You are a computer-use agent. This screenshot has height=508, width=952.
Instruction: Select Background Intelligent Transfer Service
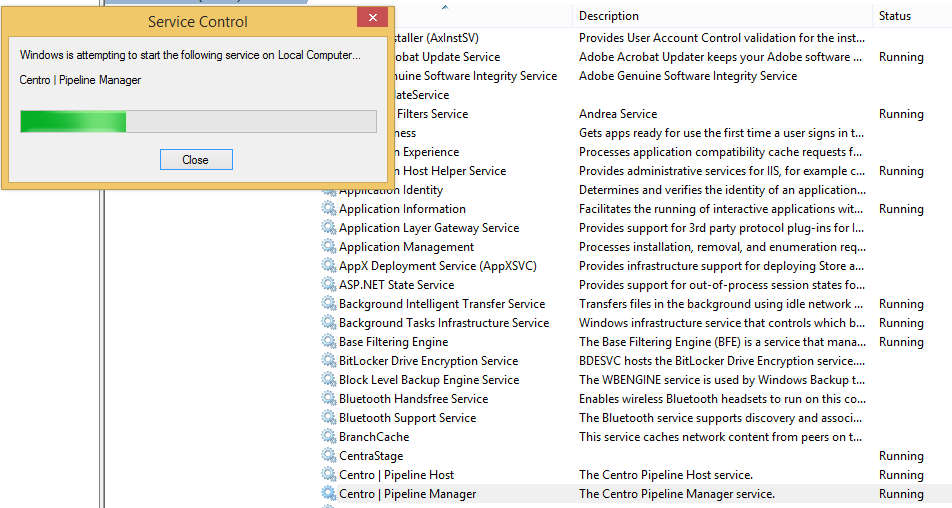[x=442, y=304]
